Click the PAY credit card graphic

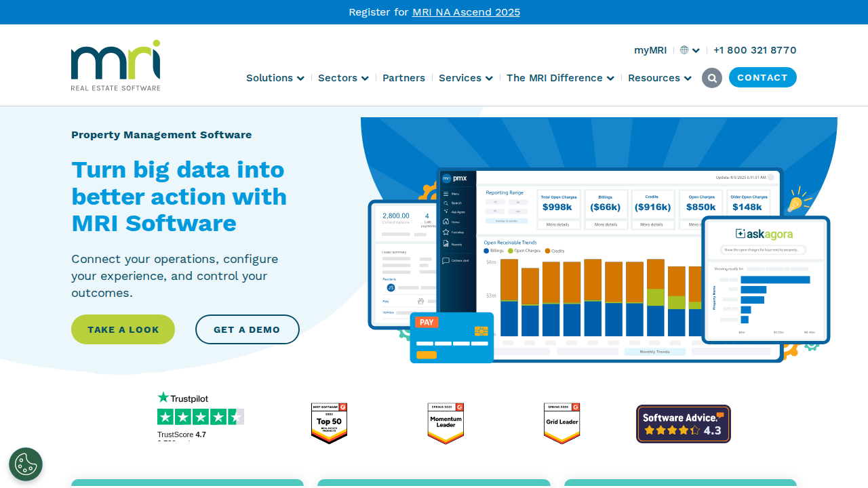[452, 338]
